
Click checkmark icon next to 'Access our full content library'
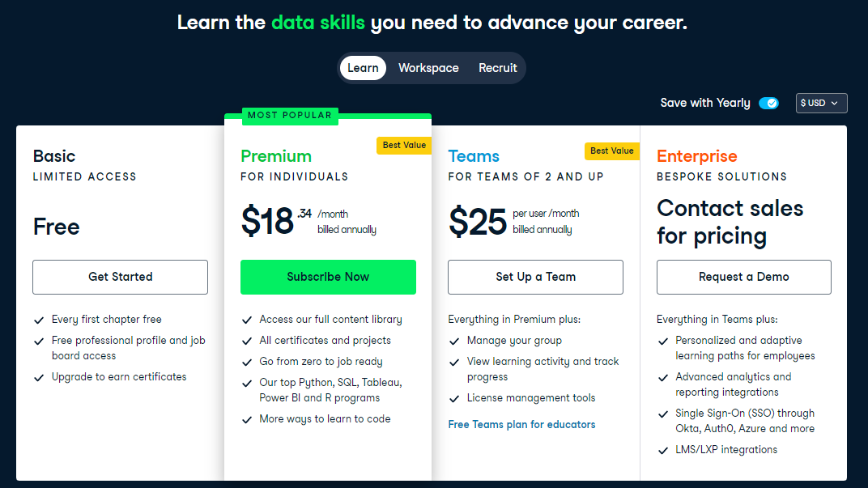click(247, 320)
